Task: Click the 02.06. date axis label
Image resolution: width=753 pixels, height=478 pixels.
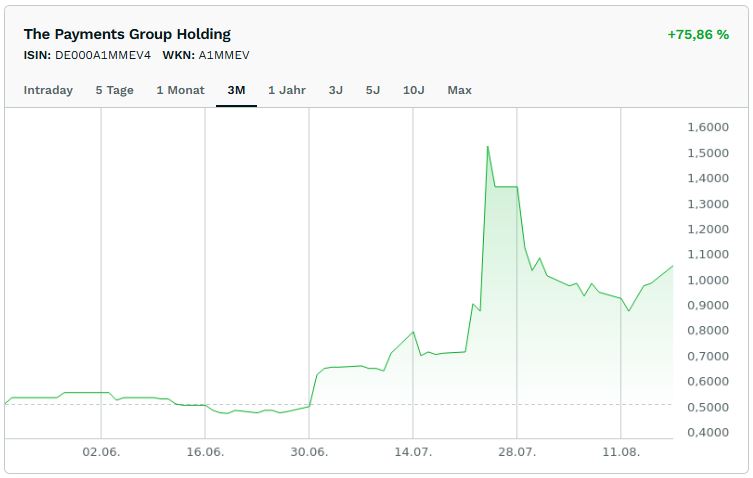Action: coord(101,452)
